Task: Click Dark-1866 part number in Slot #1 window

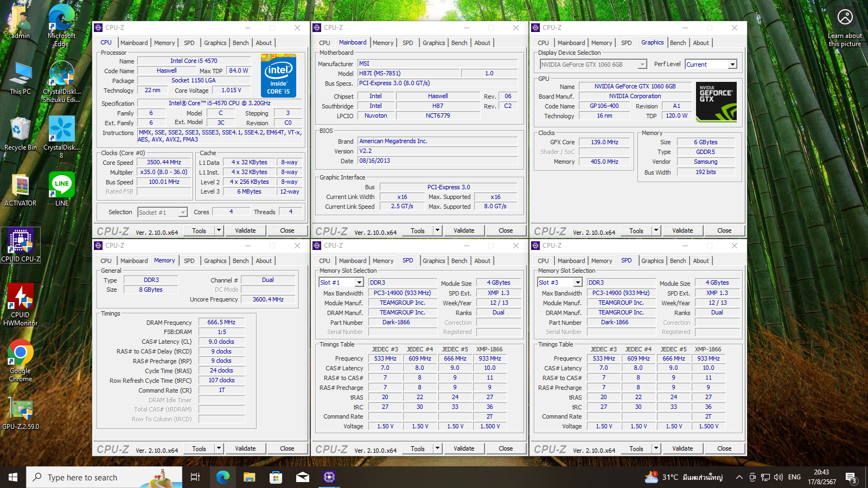Action: (403, 322)
